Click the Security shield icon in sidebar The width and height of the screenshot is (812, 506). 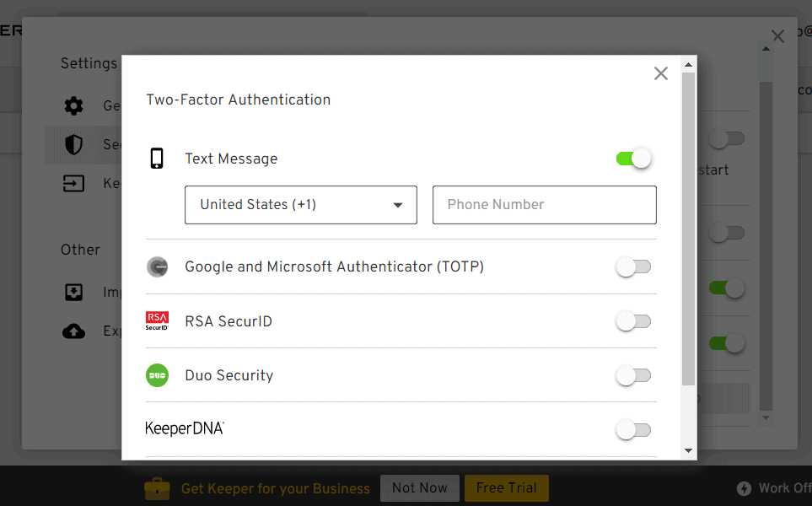pyautogui.click(x=74, y=145)
